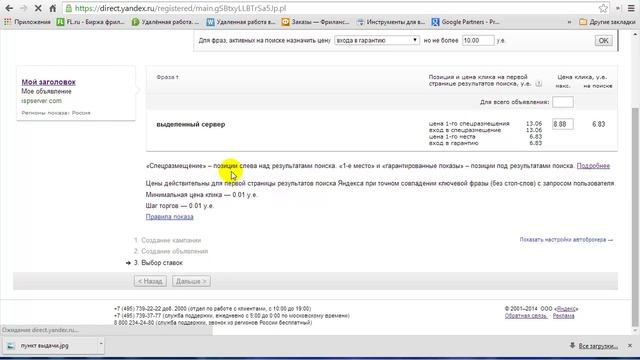Open the Подробнее link
The width and height of the screenshot is (640, 360).
tap(593, 166)
